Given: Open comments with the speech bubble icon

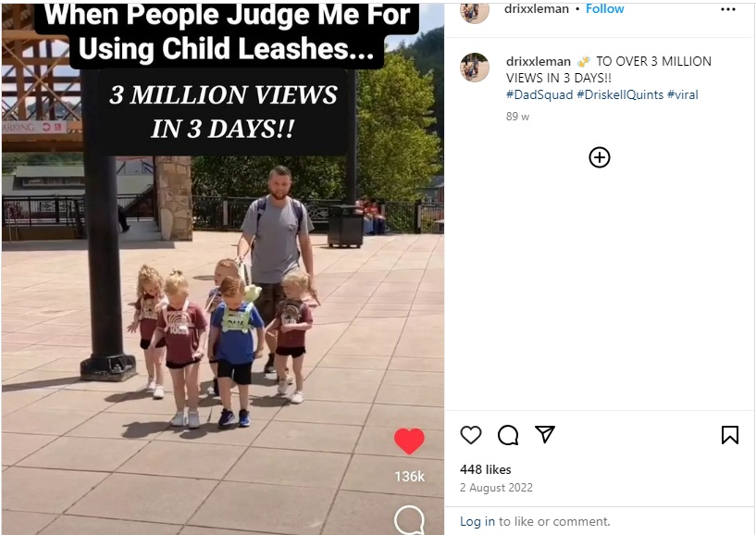Looking at the screenshot, I should click(508, 435).
